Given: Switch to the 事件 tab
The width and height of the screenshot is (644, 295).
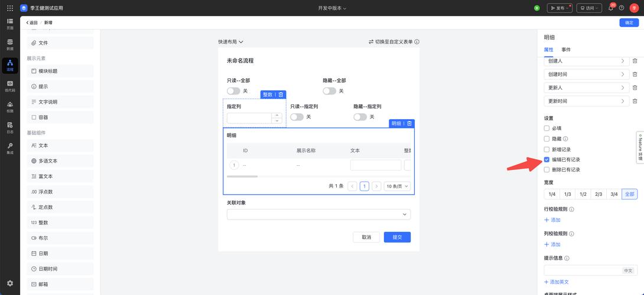Looking at the screenshot, I should tap(566, 50).
